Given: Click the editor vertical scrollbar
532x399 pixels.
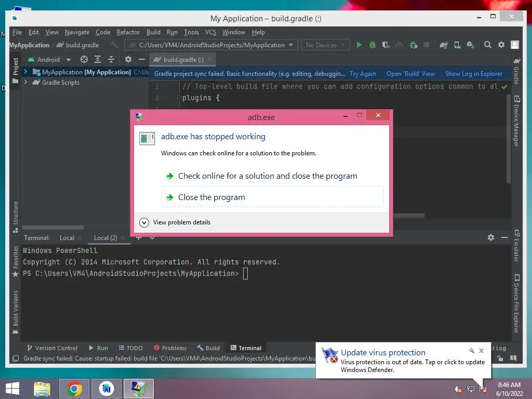Looking at the screenshot, I should point(509,138).
